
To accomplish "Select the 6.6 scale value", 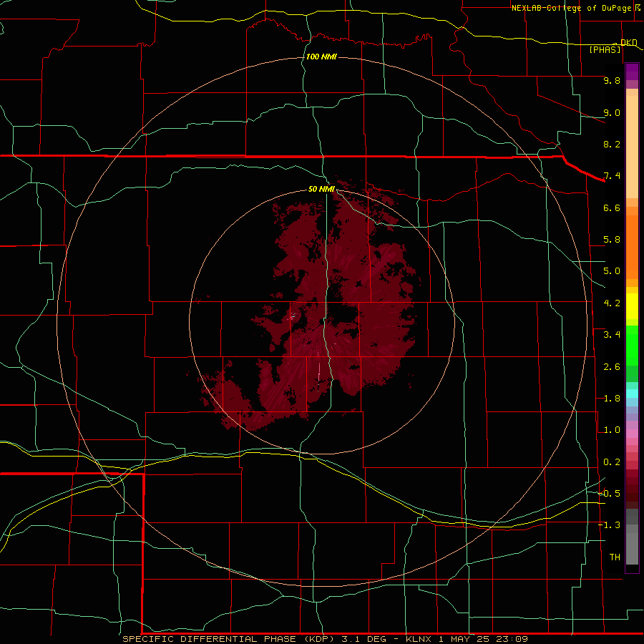I will [612, 208].
